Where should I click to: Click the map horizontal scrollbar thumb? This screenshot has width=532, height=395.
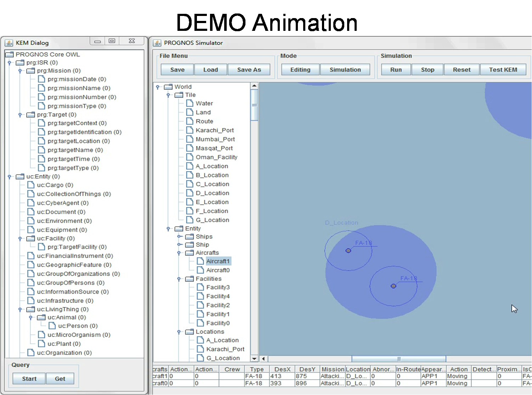click(399, 359)
